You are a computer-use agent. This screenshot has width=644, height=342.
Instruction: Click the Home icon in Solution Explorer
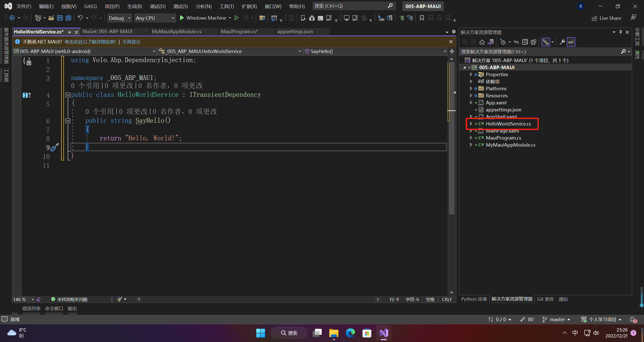coord(482,42)
